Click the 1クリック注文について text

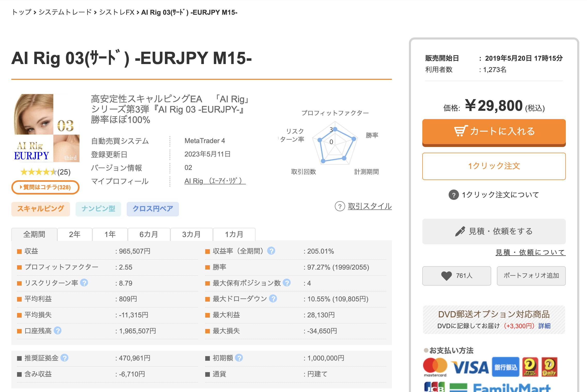coord(500,195)
